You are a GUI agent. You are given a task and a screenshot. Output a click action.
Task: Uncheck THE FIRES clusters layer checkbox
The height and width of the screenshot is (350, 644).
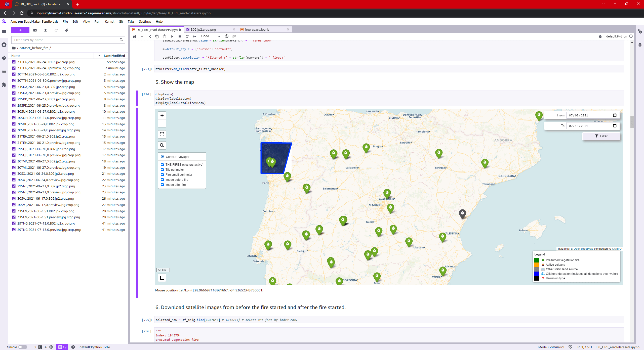click(x=163, y=164)
